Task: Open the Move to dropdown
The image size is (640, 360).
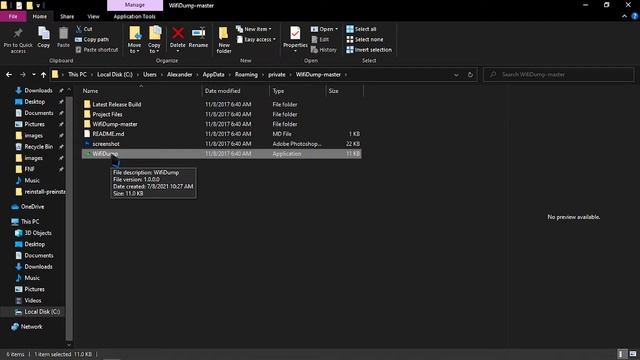Action: pos(134,40)
